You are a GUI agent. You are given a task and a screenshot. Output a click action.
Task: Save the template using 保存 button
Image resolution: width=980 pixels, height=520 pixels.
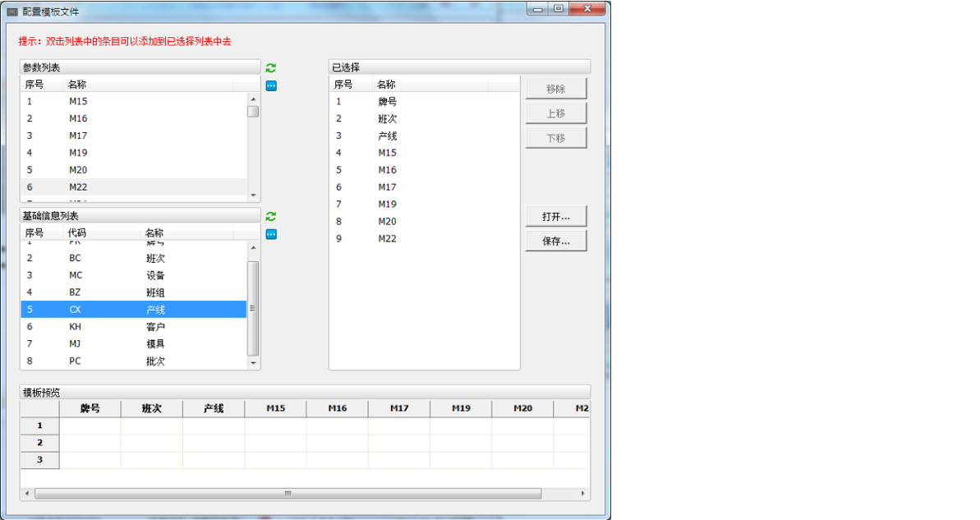pyautogui.click(x=556, y=242)
